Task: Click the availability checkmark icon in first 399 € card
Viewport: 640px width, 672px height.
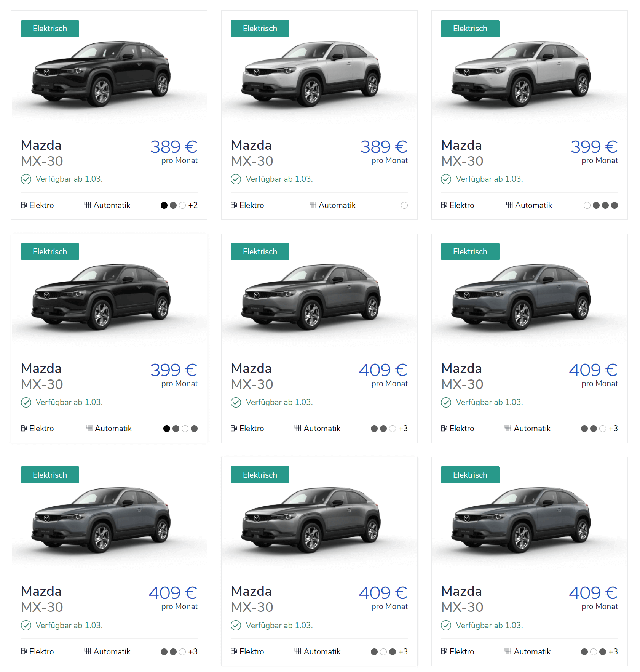Action: click(446, 179)
